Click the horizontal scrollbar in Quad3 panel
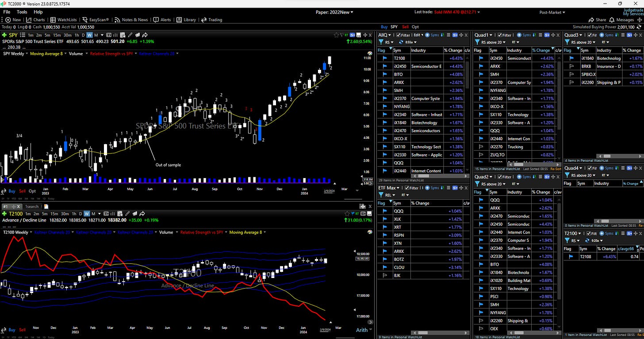Viewport: 644px width, 339px height. pyautogui.click(x=620, y=156)
